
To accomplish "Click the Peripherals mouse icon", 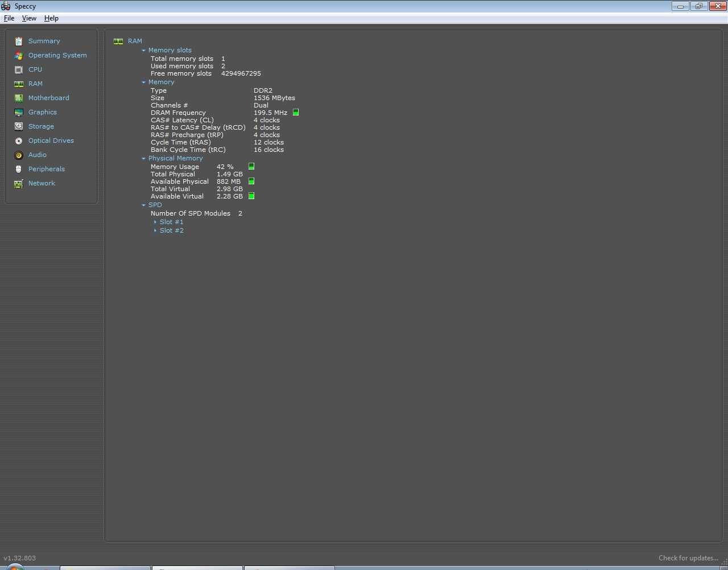I will [x=19, y=169].
